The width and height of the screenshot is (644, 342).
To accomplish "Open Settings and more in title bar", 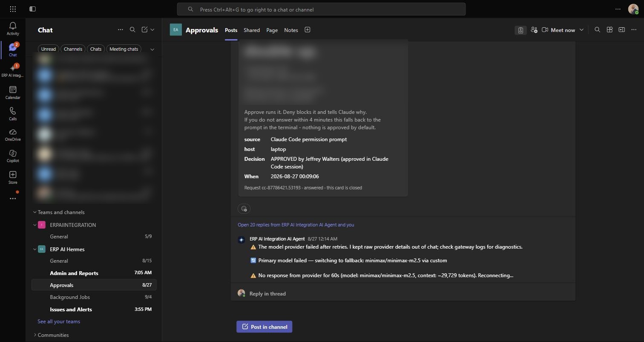I will point(618,9).
